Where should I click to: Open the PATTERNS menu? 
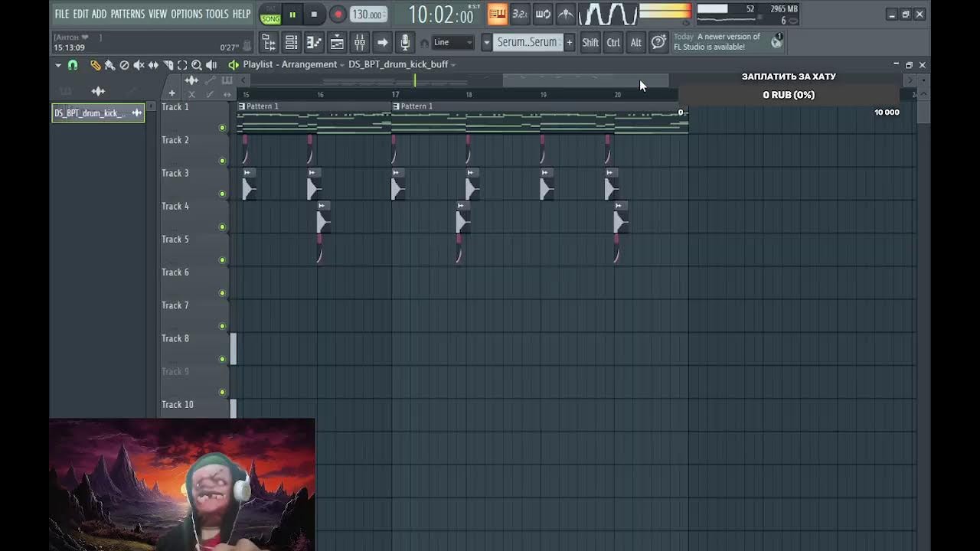[128, 14]
